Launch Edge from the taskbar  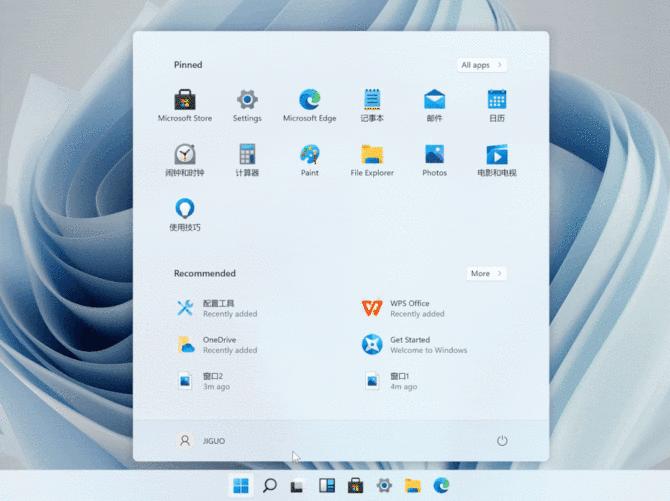(x=441, y=486)
